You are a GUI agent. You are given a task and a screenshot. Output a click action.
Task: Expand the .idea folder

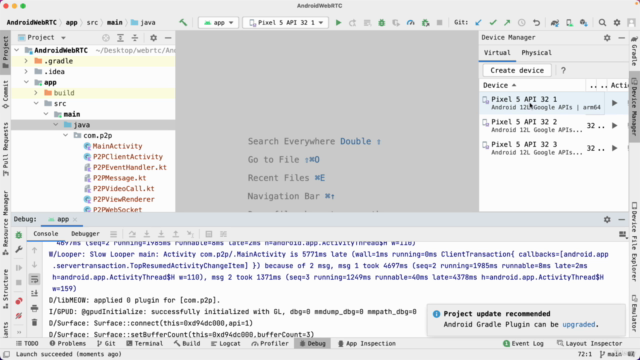pyautogui.click(x=26, y=71)
